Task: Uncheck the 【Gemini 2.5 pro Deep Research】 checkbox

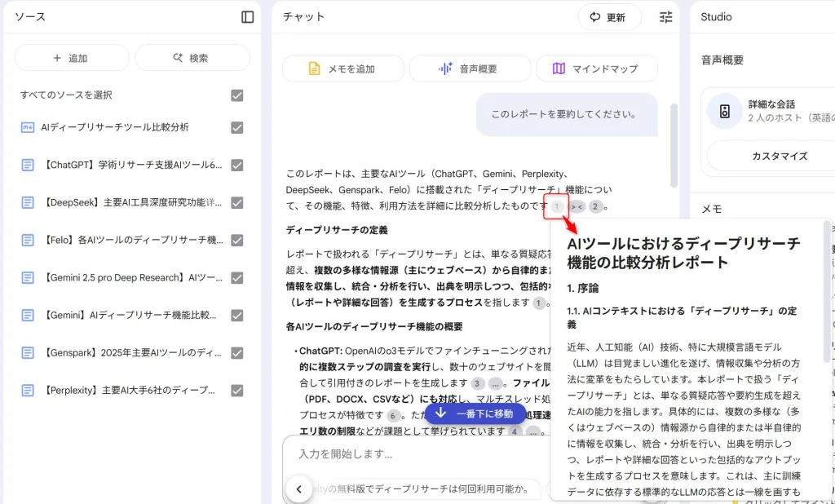Action: click(x=237, y=277)
